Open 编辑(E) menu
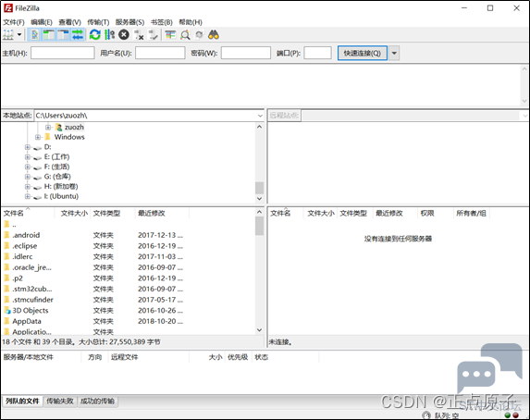Image resolution: width=530 pixels, height=420 pixels. [x=42, y=22]
